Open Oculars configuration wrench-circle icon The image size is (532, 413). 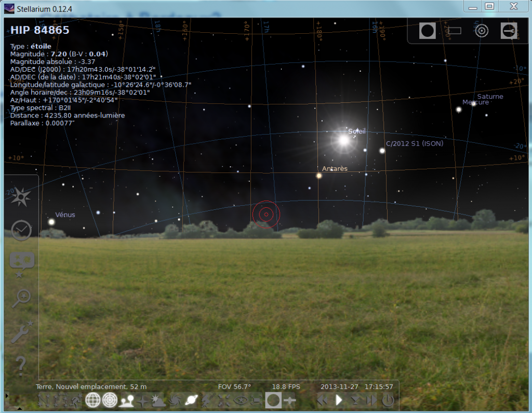click(509, 31)
